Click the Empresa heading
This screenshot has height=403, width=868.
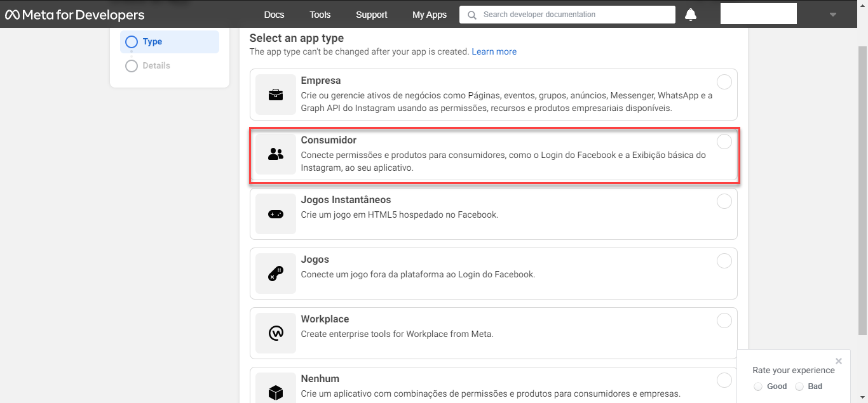[x=321, y=81]
